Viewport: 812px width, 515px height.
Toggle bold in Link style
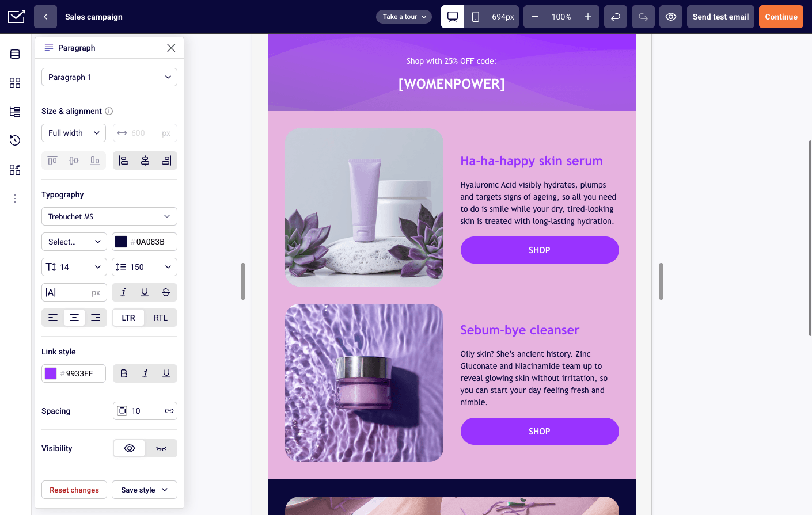pyautogui.click(x=124, y=373)
